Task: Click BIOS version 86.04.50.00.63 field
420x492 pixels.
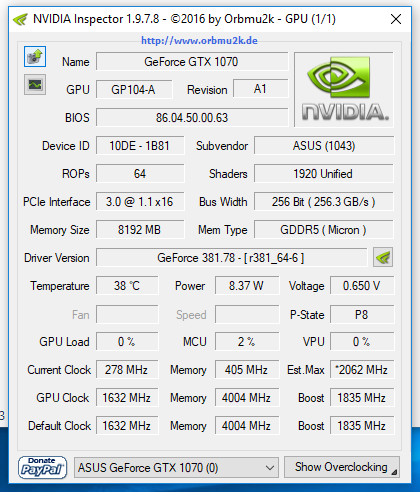Action: click(x=192, y=118)
